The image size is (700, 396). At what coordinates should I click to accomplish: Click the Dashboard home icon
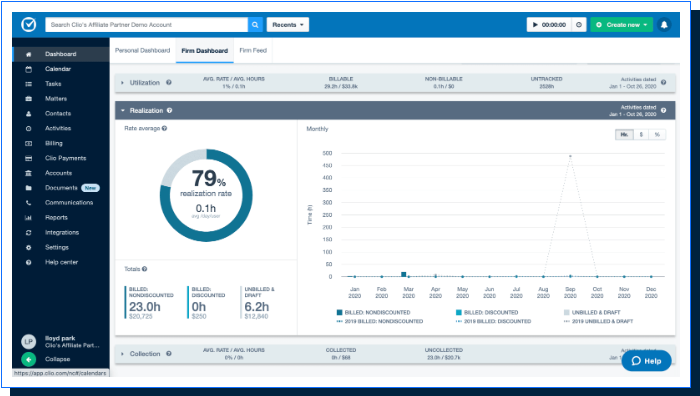(29, 54)
